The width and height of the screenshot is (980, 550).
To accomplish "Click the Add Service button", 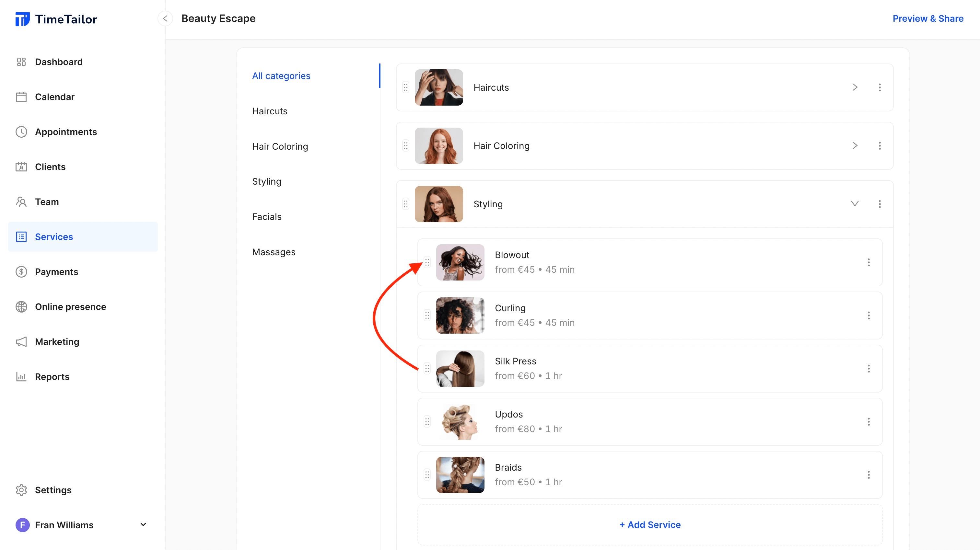I will point(649,524).
